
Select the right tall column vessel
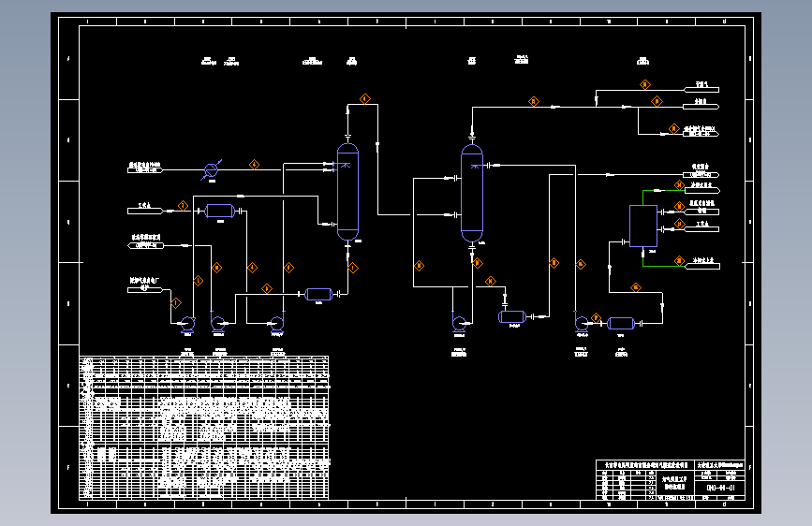coord(472,193)
